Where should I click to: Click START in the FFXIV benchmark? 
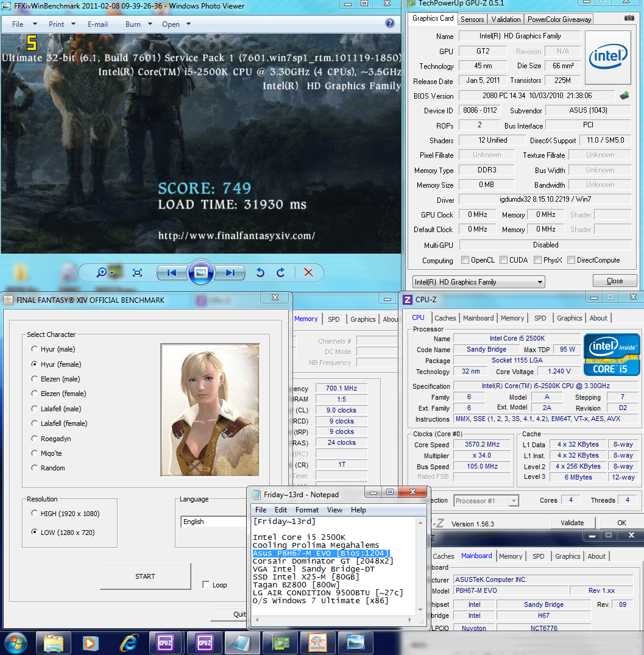tap(146, 576)
